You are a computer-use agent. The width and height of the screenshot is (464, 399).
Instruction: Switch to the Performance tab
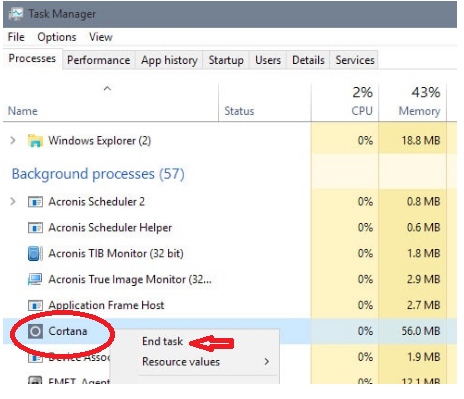(99, 60)
